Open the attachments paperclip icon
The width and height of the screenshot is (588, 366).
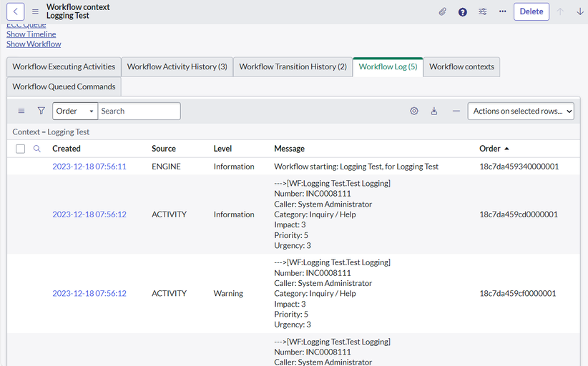[443, 11]
